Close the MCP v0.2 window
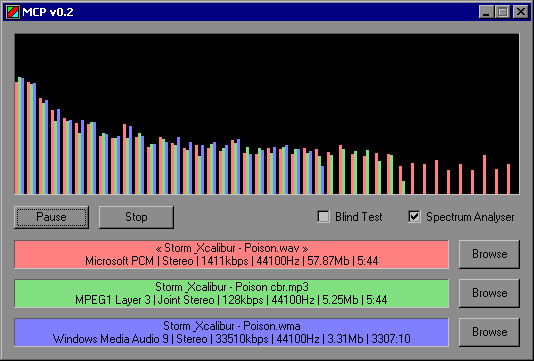Image resolution: width=534 pixels, height=361 pixels. pos(521,12)
